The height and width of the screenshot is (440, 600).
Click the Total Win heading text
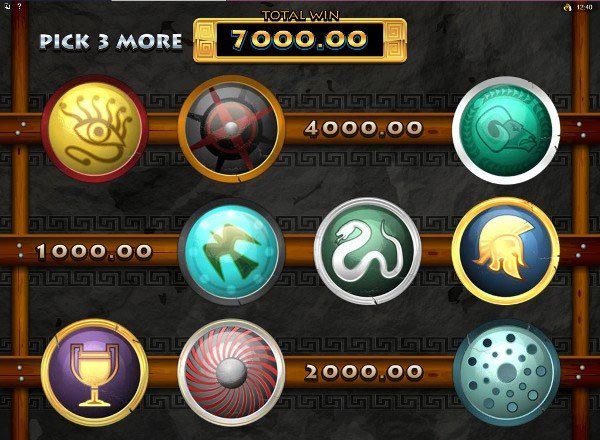tap(300, 15)
